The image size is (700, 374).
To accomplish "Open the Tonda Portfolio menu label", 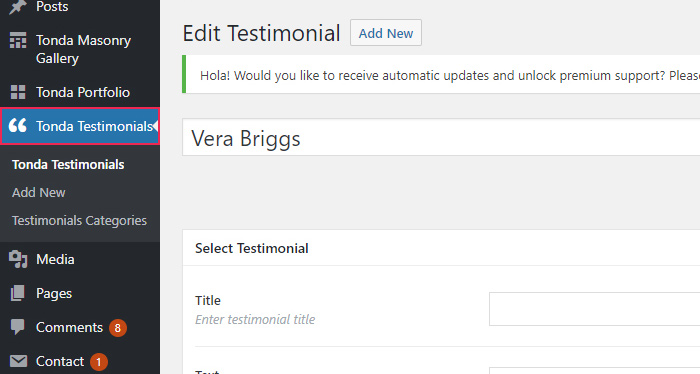I will 83,92.
